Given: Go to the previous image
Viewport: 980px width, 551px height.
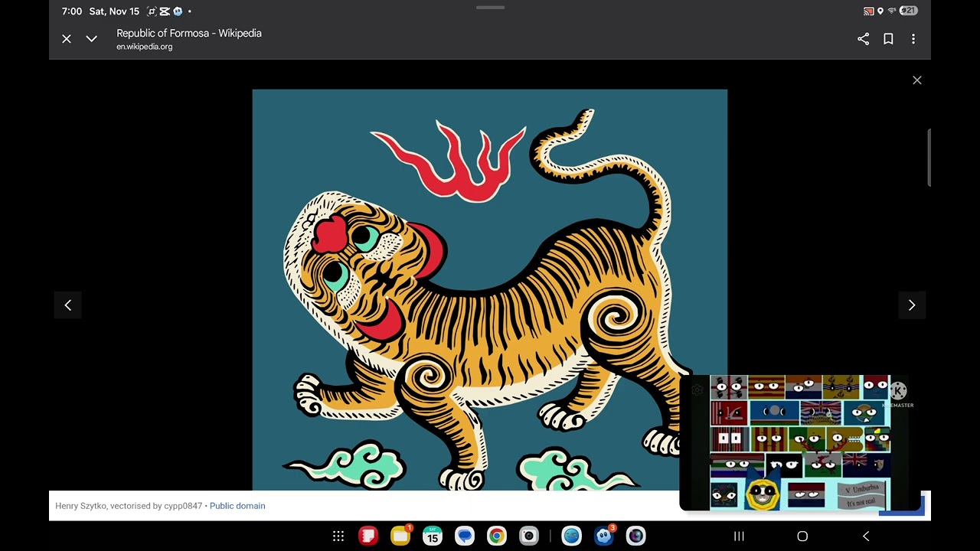Looking at the screenshot, I should pyautogui.click(x=68, y=305).
